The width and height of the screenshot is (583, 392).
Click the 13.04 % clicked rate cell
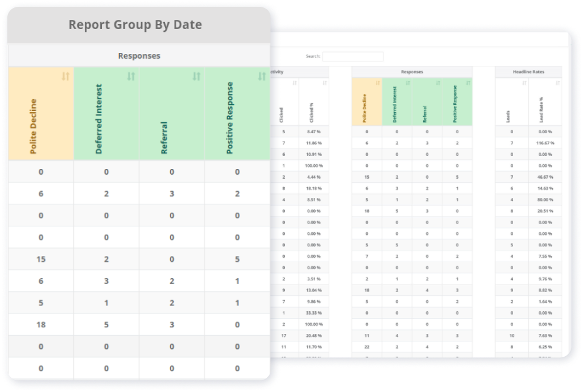click(x=314, y=290)
